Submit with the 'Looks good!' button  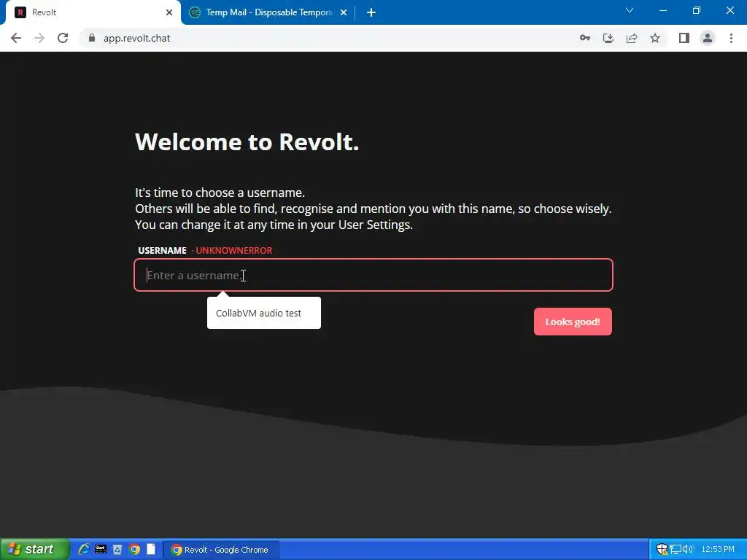573,322
